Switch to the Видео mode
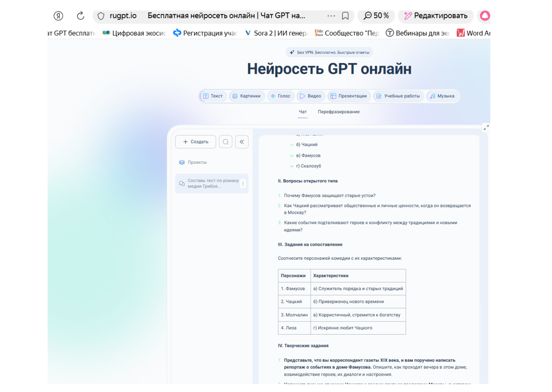Screen dimensions: 552x392 point(310,96)
